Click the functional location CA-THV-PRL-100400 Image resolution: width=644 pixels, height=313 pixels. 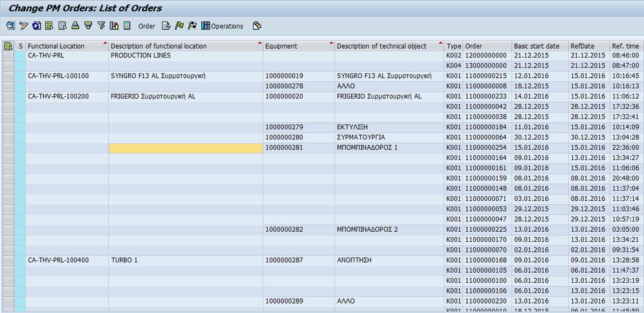tap(59, 261)
